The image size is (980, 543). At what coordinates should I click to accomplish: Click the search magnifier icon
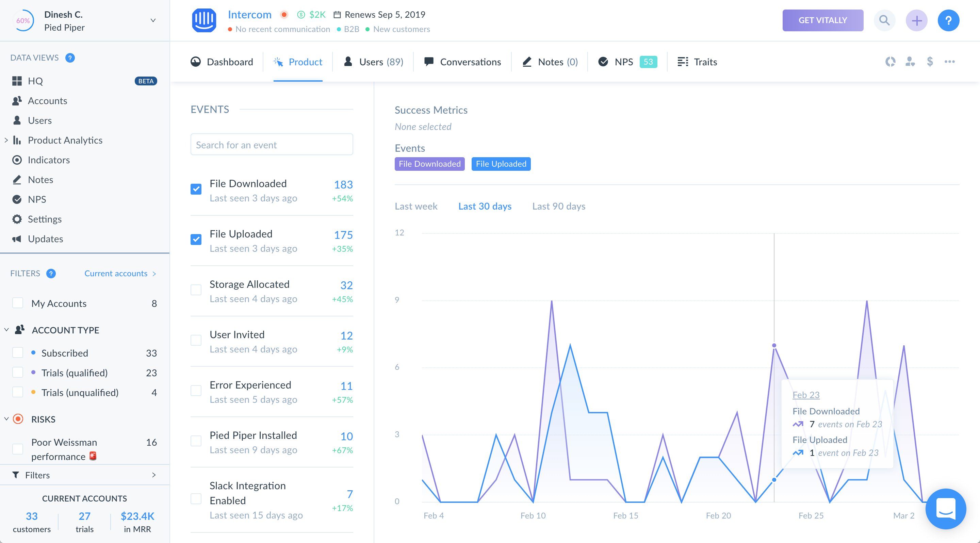pos(884,20)
